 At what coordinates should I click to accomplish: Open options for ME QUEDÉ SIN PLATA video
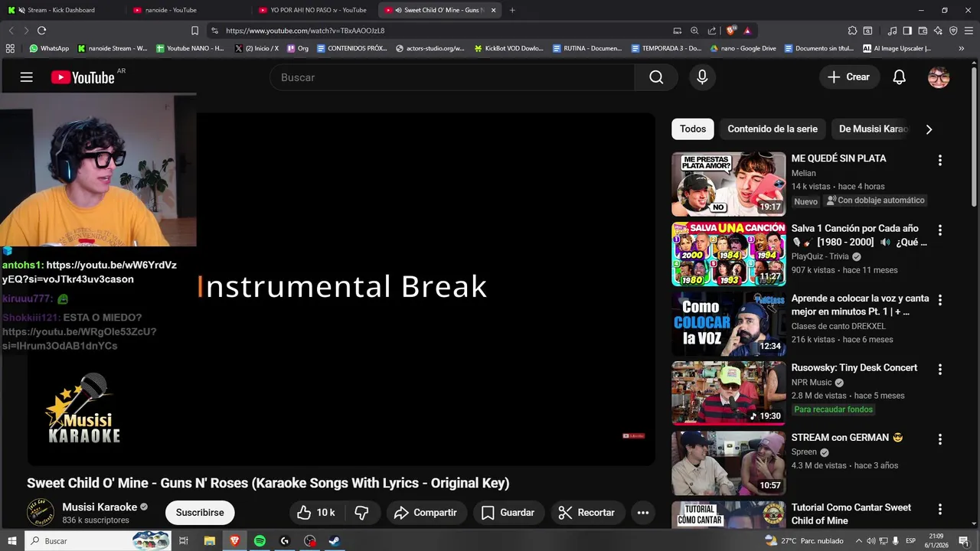pos(940,160)
